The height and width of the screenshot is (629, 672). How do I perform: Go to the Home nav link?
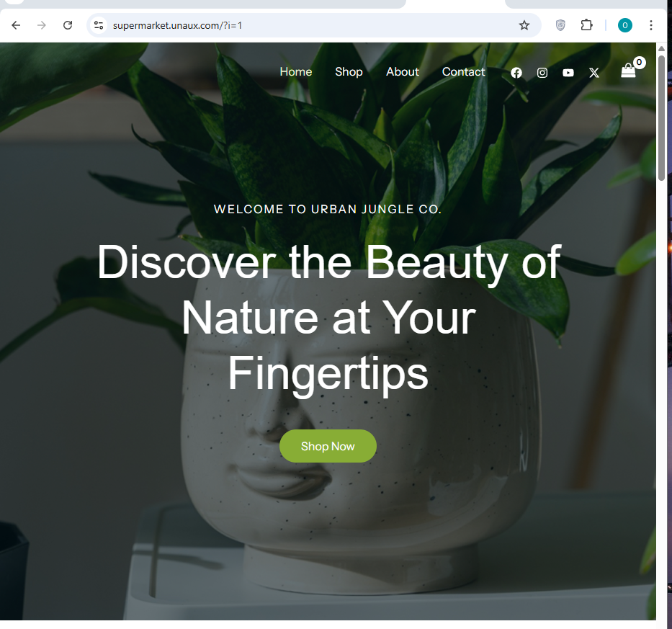click(x=296, y=71)
